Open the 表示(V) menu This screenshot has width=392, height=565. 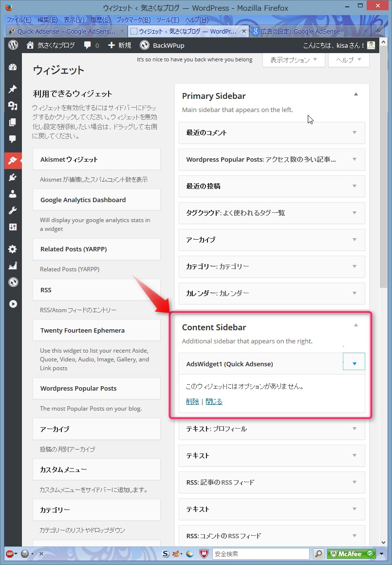tap(74, 20)
